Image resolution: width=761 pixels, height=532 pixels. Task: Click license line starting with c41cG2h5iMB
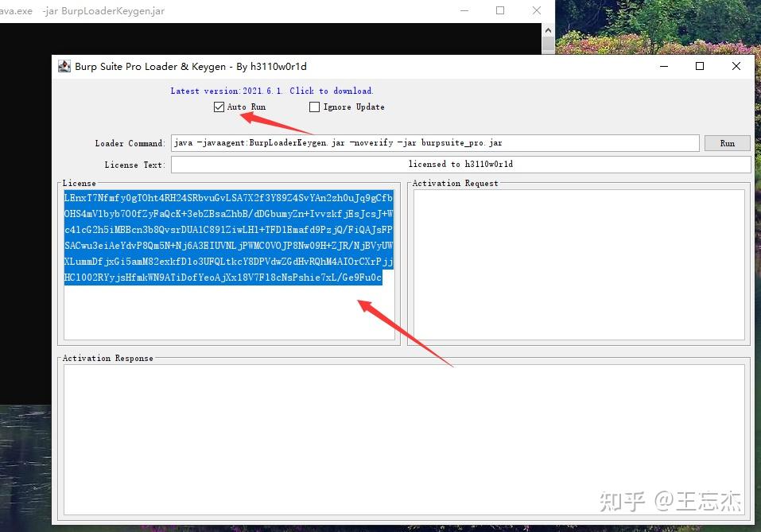(x=228, y=230)
